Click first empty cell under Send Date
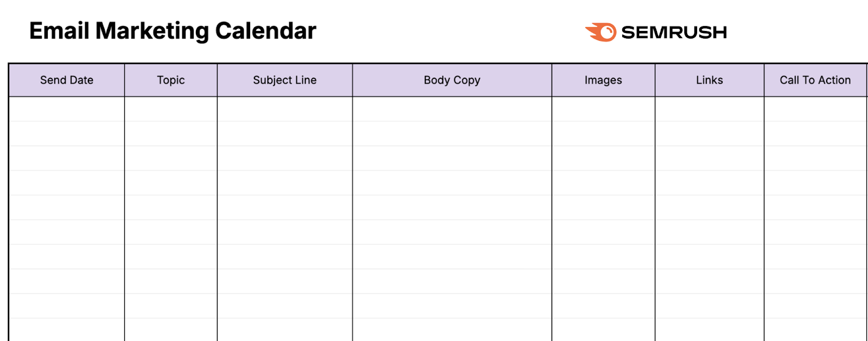Screen dimensions: 868x341 (x=67, y=109)
